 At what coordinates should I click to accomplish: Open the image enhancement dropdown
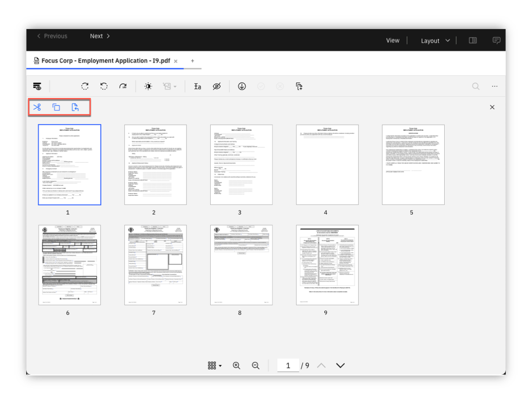[169, 86]
